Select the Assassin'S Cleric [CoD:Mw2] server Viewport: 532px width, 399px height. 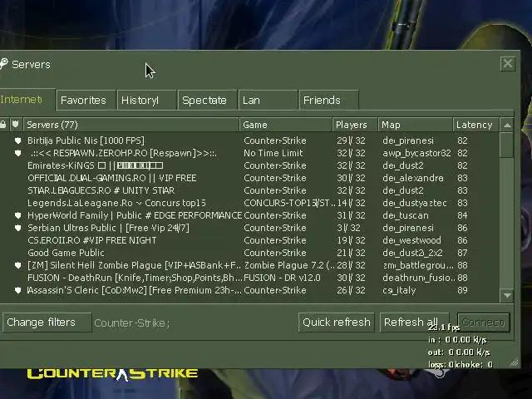[249, 290]
